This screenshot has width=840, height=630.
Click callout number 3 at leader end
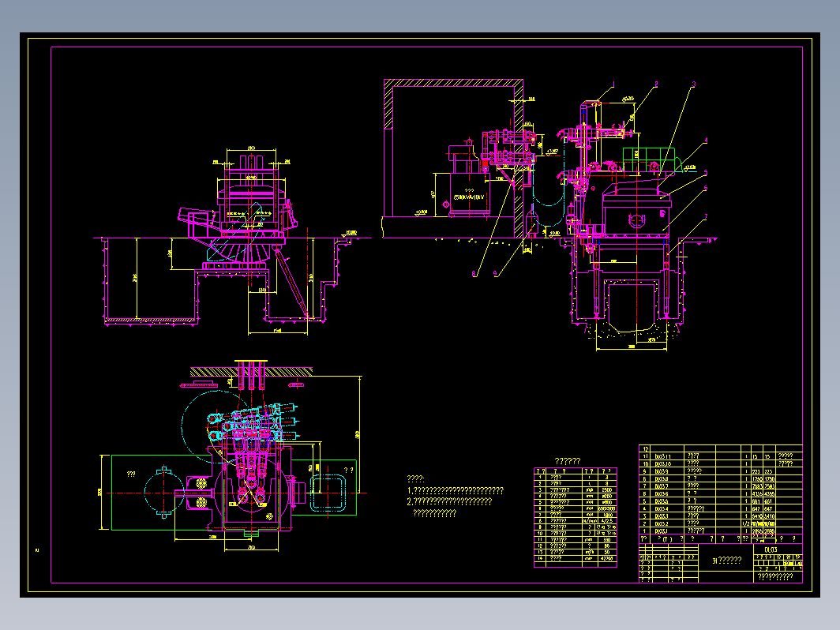[694, 84]
